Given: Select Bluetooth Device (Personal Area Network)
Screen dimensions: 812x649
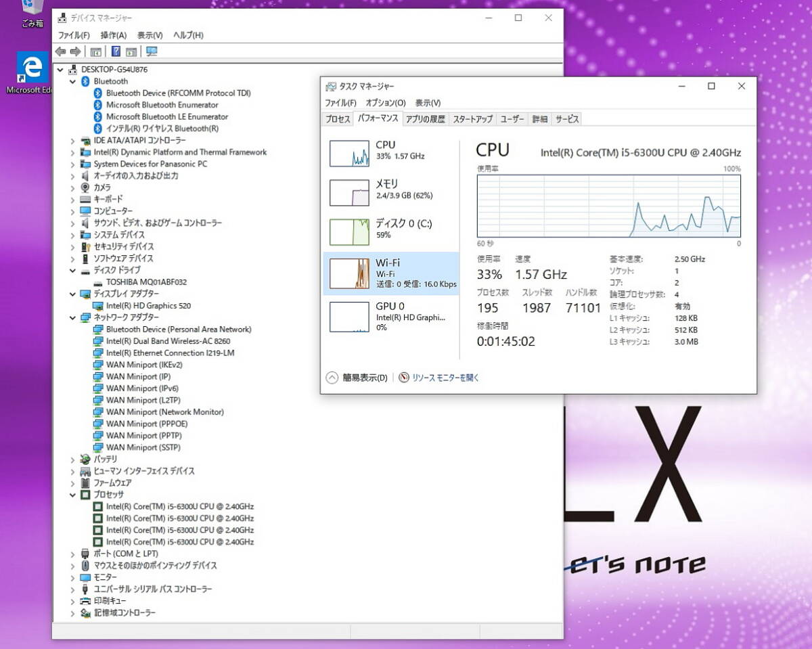Looking at the screenshot, I should 179,329.
